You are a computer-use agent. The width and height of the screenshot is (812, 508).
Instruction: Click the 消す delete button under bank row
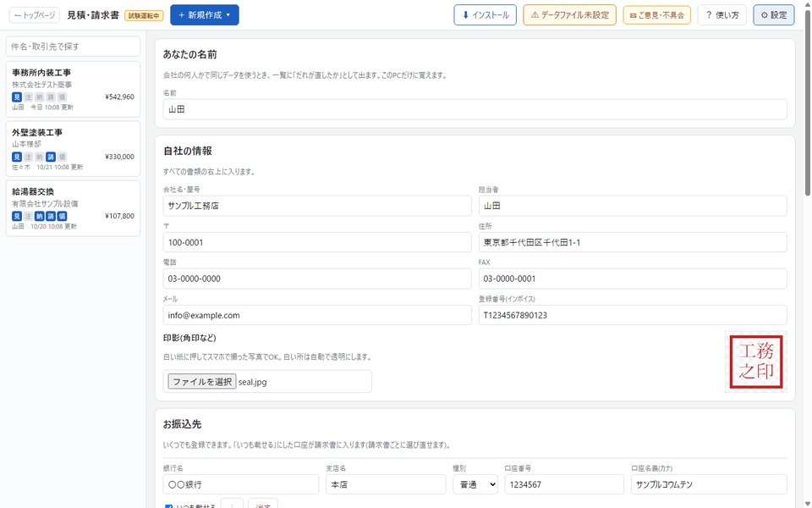263,505
